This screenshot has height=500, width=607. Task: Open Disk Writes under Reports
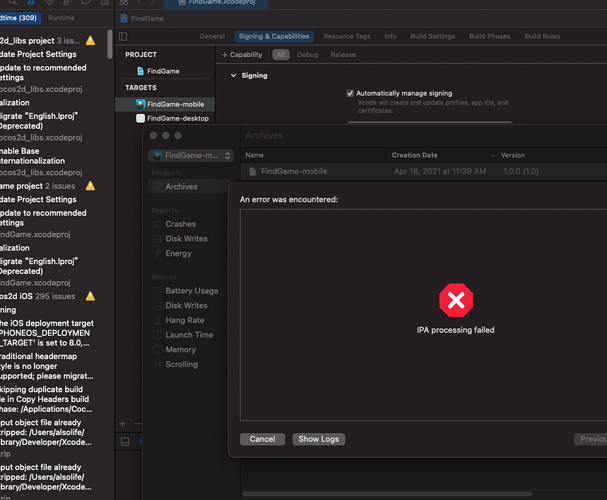[x=186, y=239]
